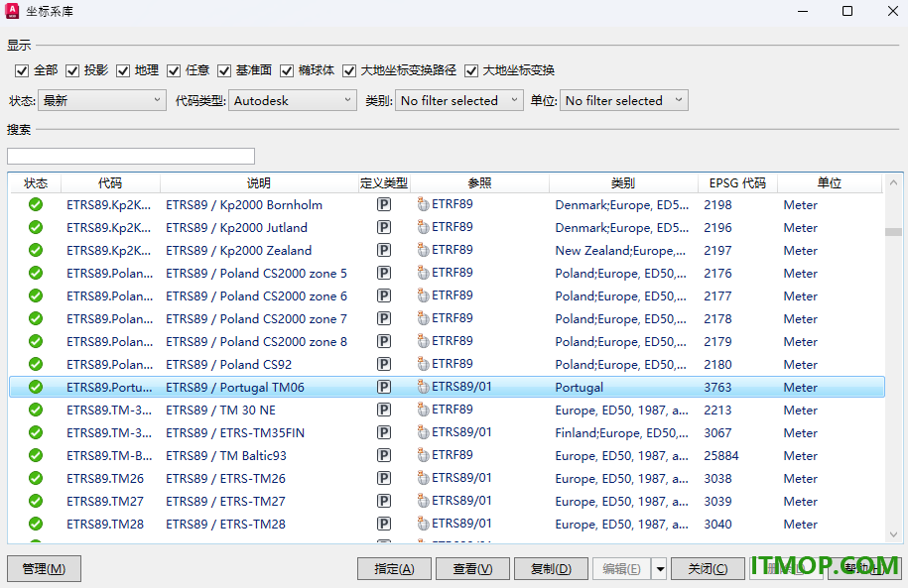The image size is (908, 588).
Task: Uncheck the 全部 checkbox
Action: 22,70
